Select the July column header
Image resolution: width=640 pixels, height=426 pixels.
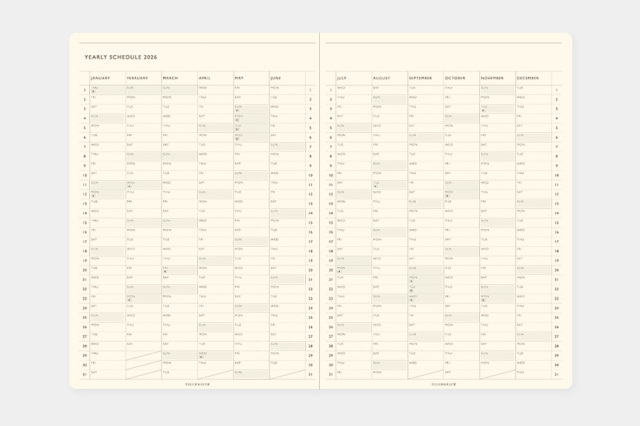coord(343,78)
